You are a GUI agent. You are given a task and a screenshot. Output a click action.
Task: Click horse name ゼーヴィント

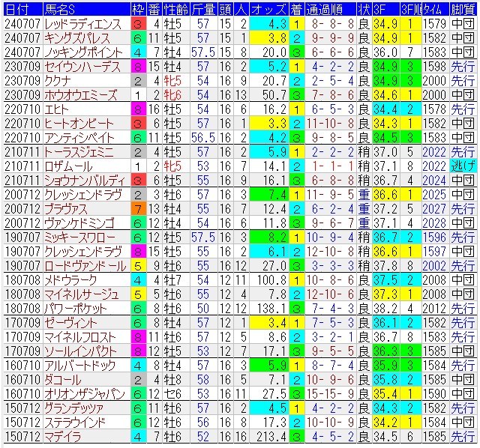coord(70,323)
